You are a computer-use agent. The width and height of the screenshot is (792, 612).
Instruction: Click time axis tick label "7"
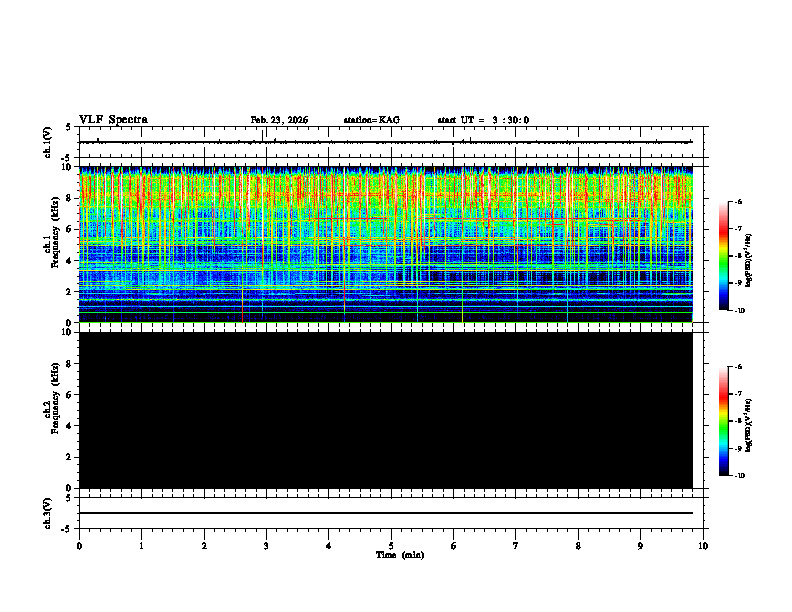click(516, 546)
